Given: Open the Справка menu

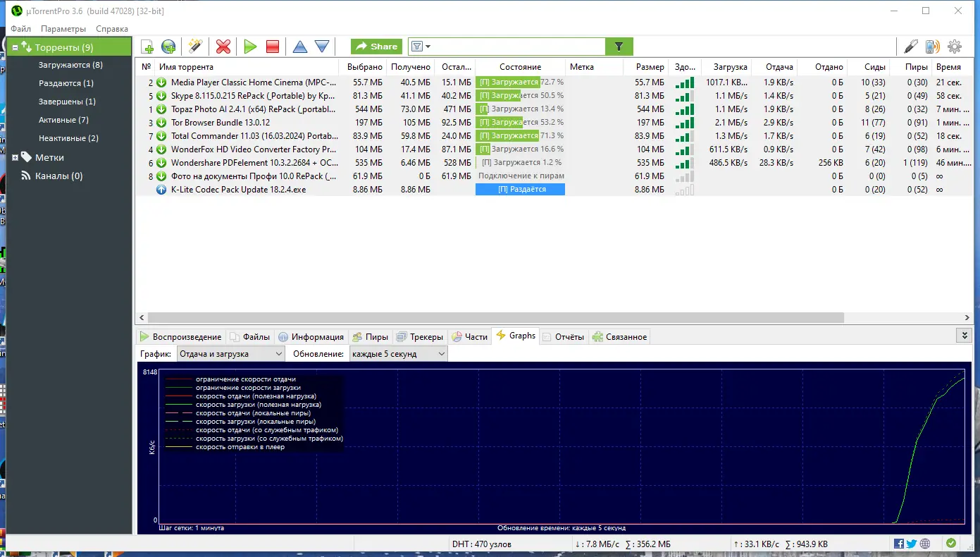Looking at the screenshot, I should click(x=112, y=29).
